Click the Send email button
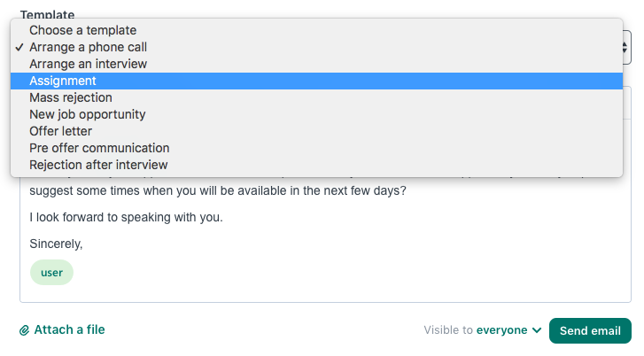This screenshot has width=644, height=356. pos(590,330)
